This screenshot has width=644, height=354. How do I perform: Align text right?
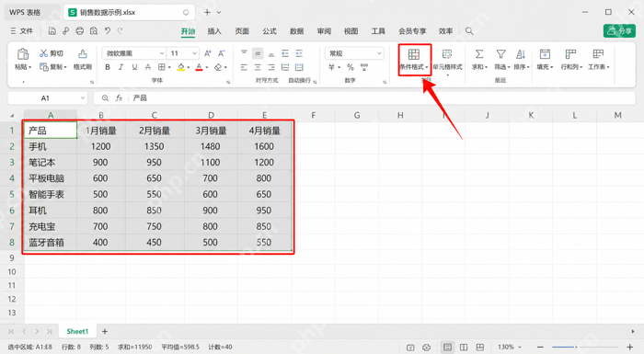271,67
